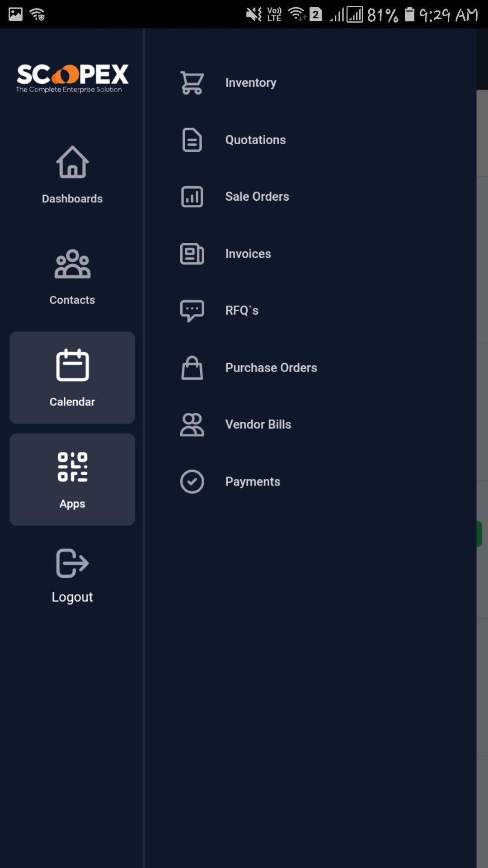Tap the Sale Orders chart icon
488x868 pixels.
pos(192,197)
